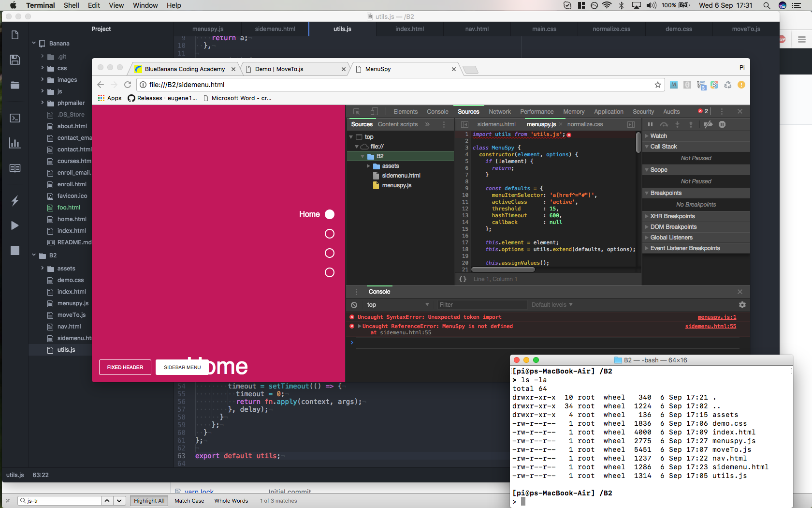Open the Spotlight search icon in the menu bar
Screen dimensions: 812x508
pos(767,5)
